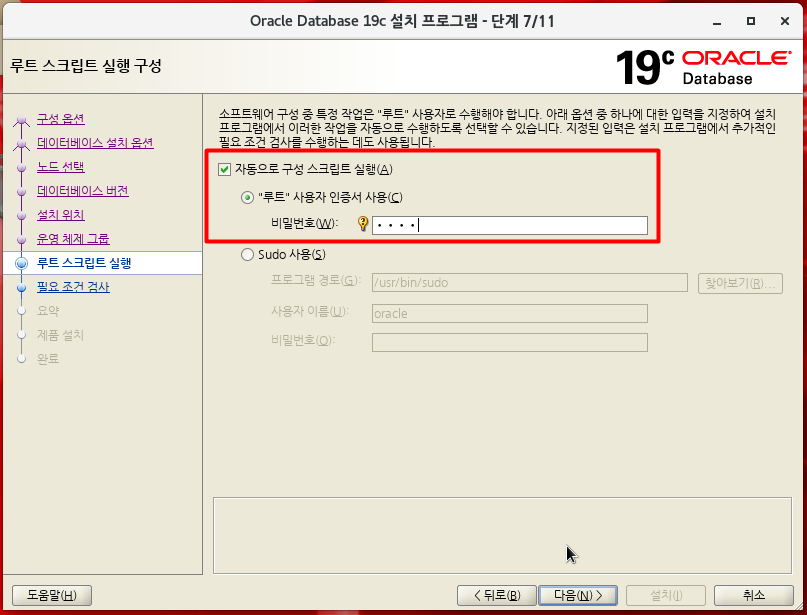Click the 루트 스크립트 실행 구성 heading
This screenshot has height=615, width=807.
pyautogui.click(x=86, y=66)
